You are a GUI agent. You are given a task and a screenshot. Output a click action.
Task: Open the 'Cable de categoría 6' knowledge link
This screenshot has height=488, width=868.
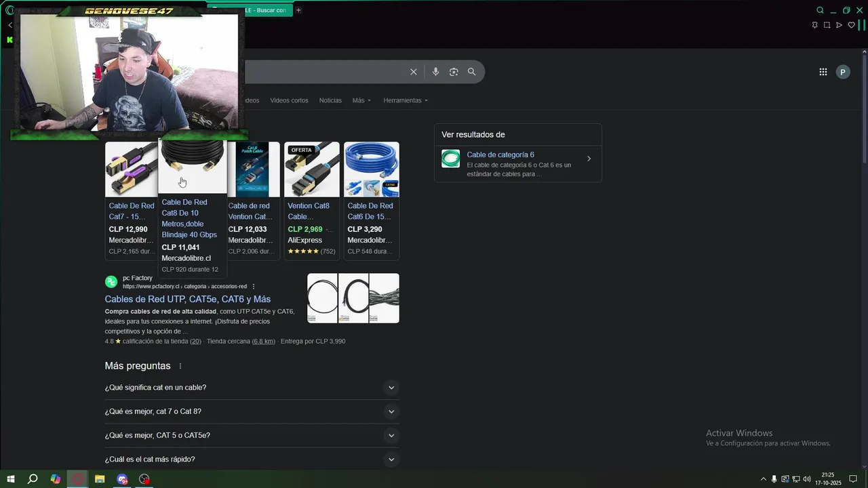500,155
